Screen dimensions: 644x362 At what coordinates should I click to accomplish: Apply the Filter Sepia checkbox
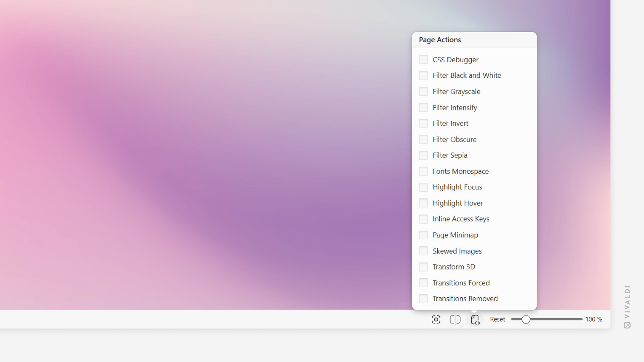pyautogui.click(x=423, y=155)
